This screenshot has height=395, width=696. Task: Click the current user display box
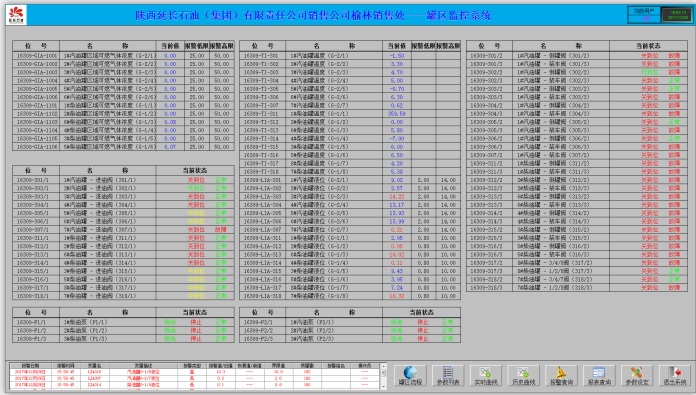(x=644, y=15)
